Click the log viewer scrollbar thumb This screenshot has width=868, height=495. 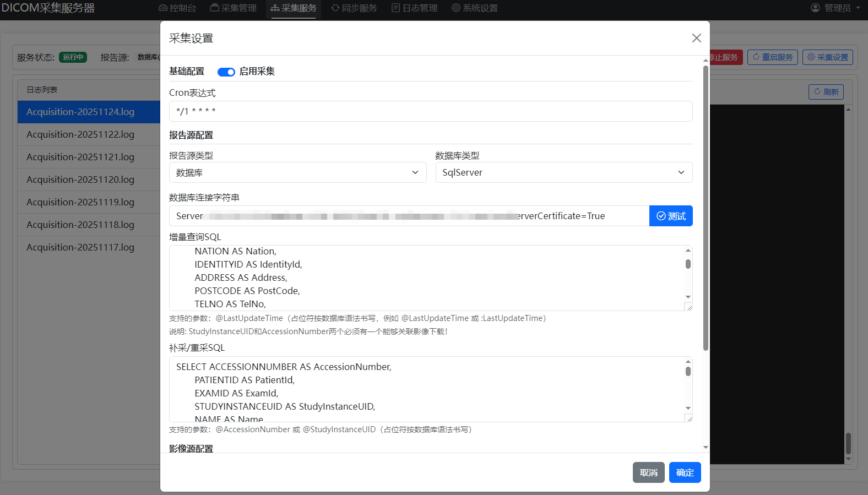coord(848,443)
